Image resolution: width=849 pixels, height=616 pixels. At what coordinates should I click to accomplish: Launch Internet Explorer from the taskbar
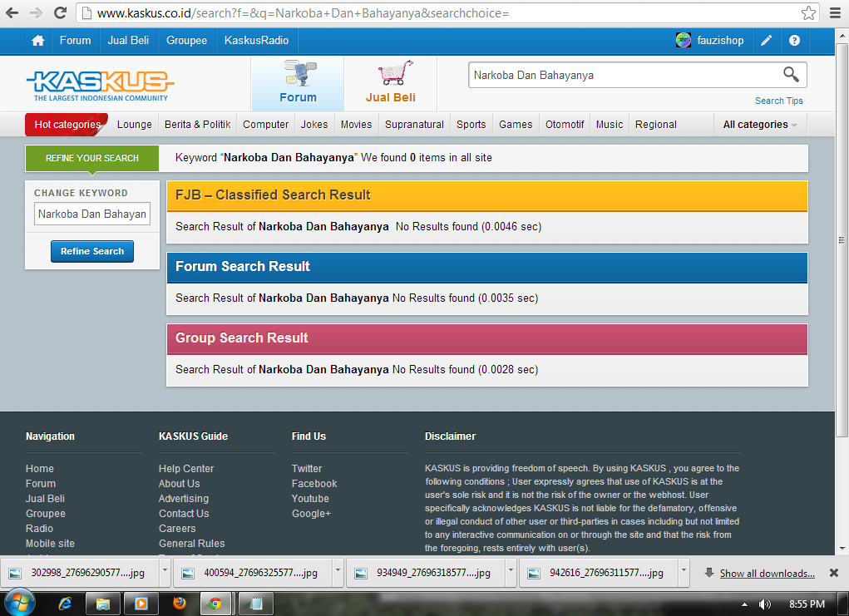tap(65, 603)
